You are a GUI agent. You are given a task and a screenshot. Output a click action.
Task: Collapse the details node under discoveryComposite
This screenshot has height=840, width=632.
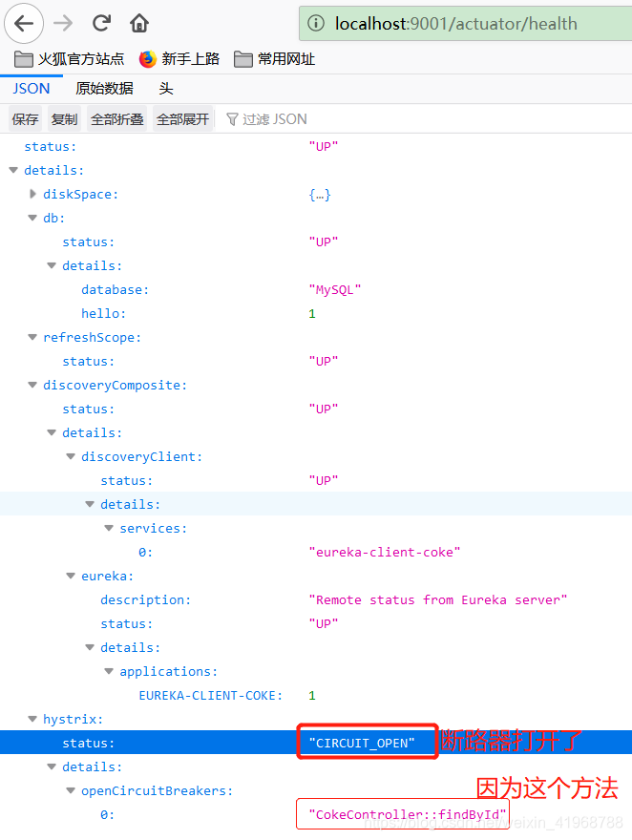point(52,432)
